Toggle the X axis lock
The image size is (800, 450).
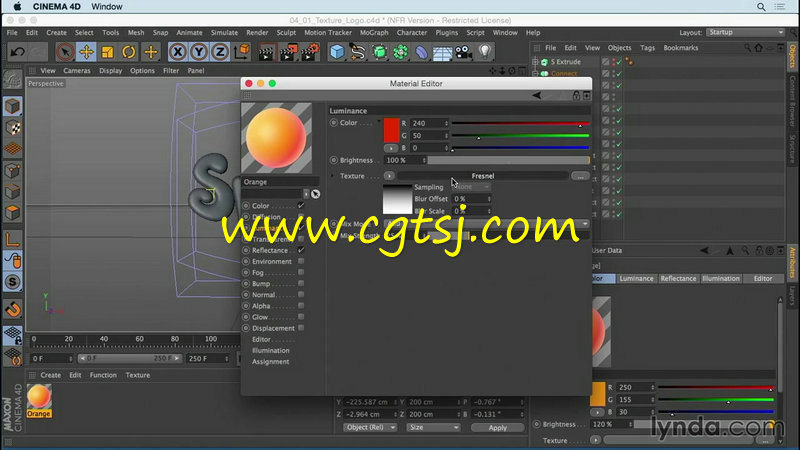click(178, 52)
